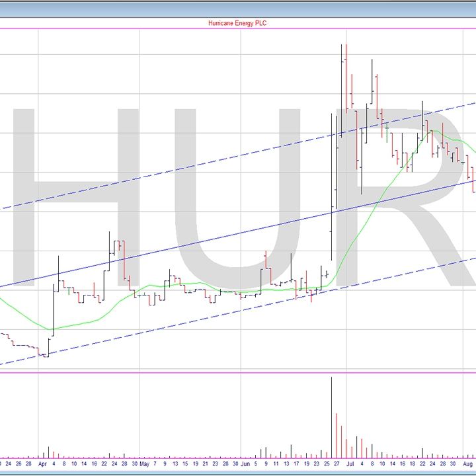This screenshot has height=476, width=476.
Task: Click the tallest black volume bar
Action: tap(331, 416)
